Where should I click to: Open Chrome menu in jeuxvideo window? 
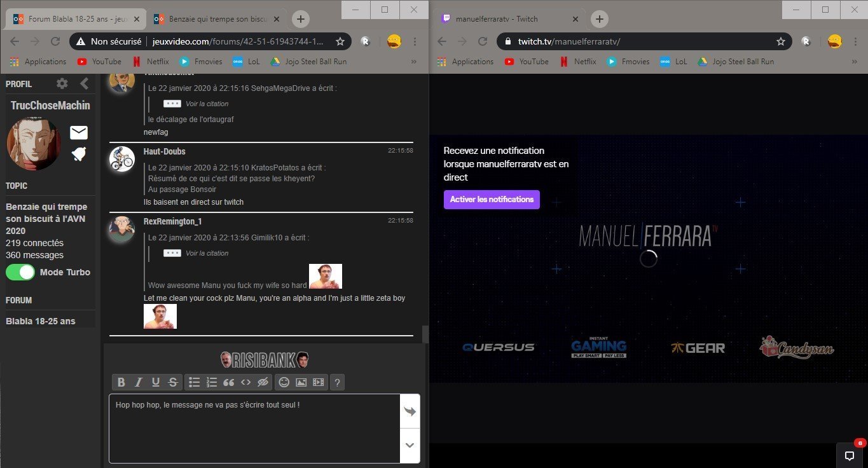pyautogui.click(x=415, y=41)
